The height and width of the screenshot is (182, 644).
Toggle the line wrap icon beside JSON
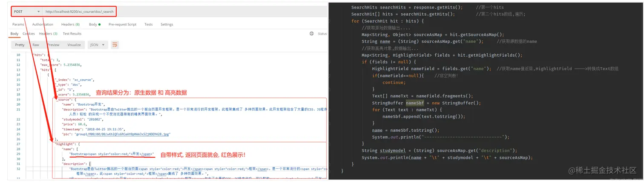[115, 45]
